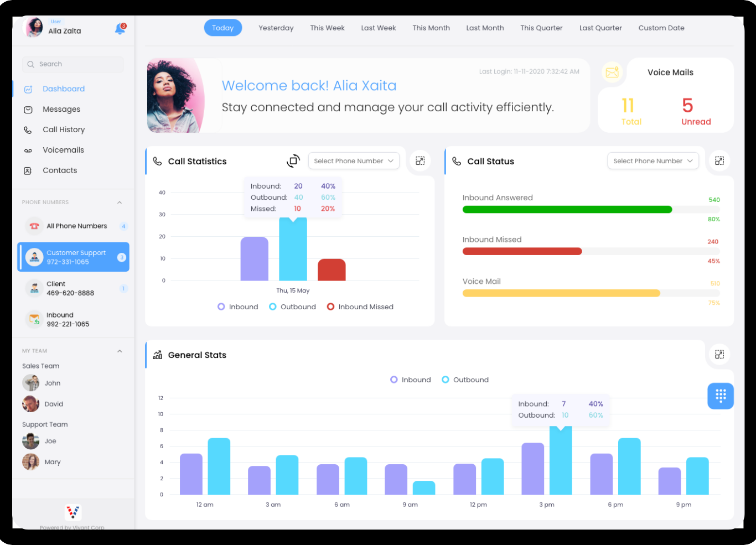Click the Inbound Answered progress bar
This screenshot has width=756, height=545.
[567, 210]
